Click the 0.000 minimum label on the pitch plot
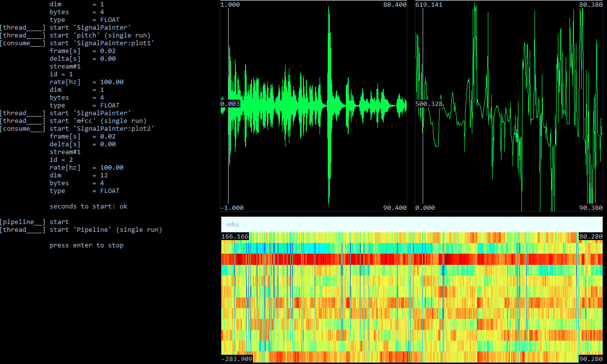The height and width of the screenshot is (364, 607). [x=426, y=208]
